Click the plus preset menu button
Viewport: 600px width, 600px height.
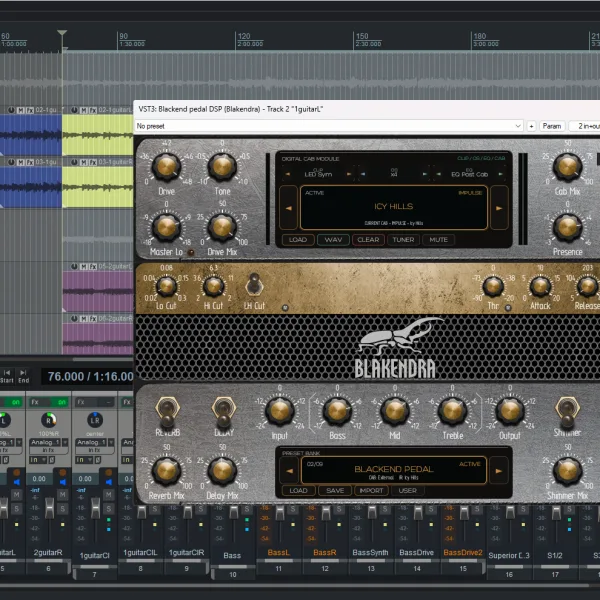(x=531, y=126)
